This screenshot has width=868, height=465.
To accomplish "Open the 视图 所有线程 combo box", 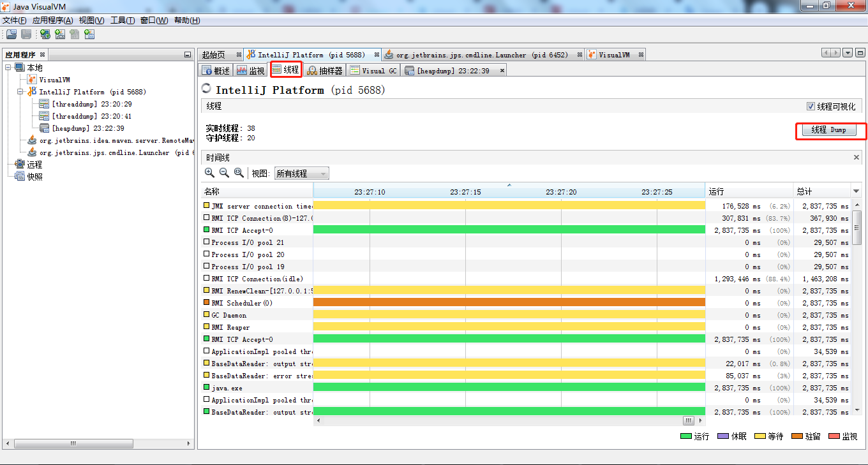I will click(301, 173).
